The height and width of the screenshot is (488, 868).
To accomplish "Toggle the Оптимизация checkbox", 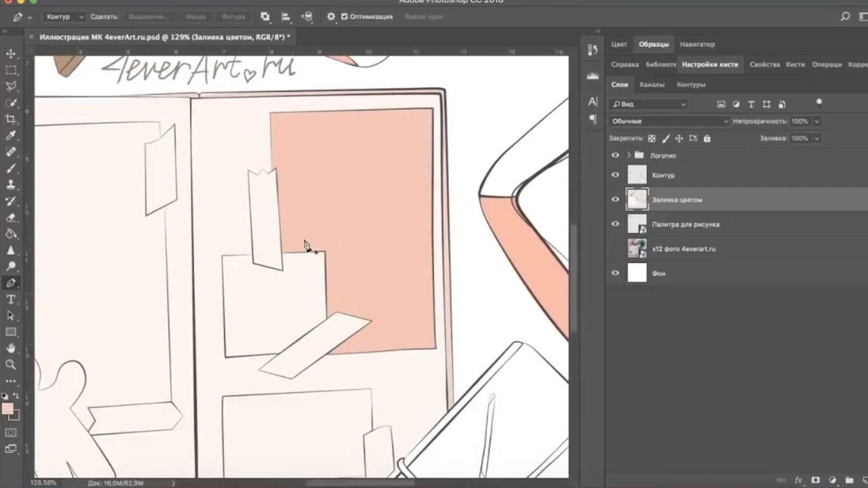I will (x=344, y=16).
